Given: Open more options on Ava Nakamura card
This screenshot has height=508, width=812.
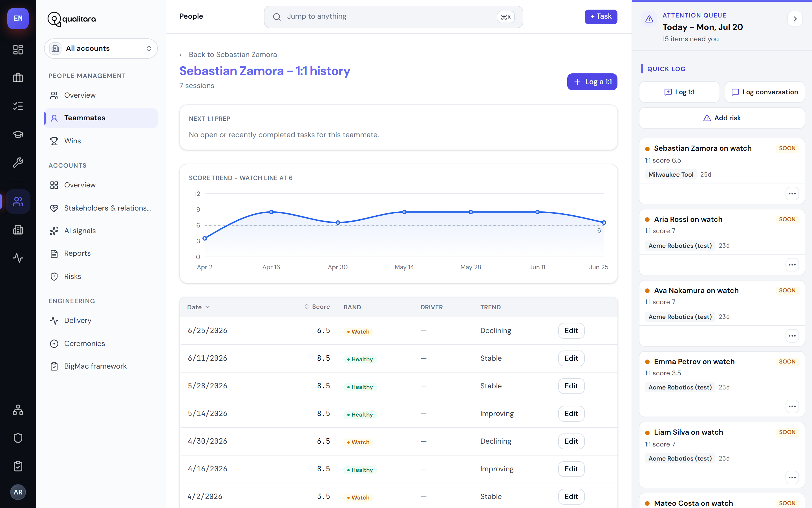Looking at the screenshot, I should pyautogui.click(x=792, y=336).
